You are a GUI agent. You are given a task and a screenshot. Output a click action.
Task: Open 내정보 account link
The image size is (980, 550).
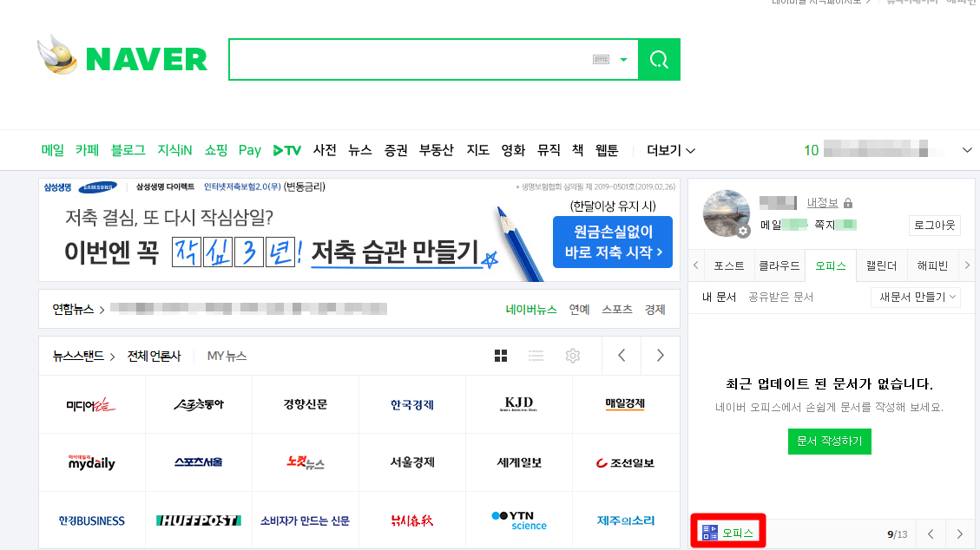(x=823, y=203)
